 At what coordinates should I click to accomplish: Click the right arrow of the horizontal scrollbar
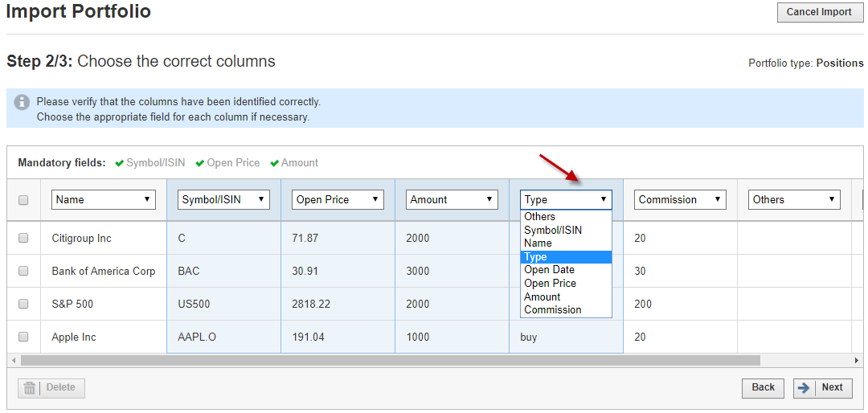[857, 361]
